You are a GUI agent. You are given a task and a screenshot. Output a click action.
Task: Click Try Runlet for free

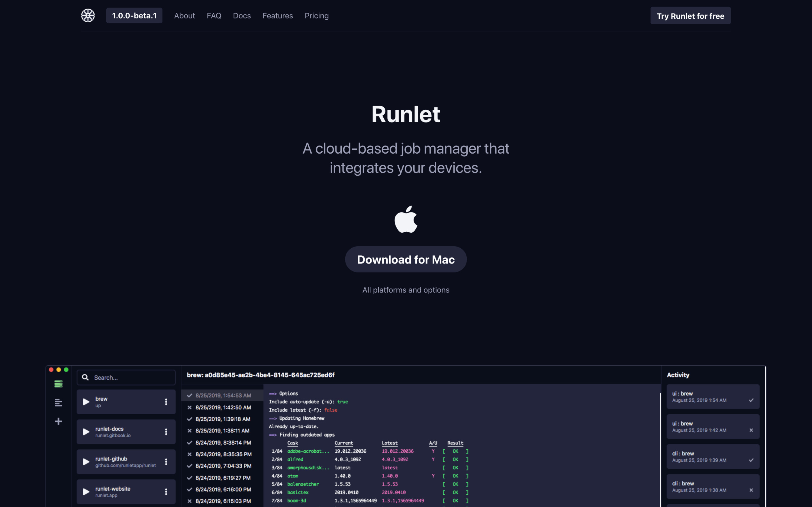(x=690, y=16)
